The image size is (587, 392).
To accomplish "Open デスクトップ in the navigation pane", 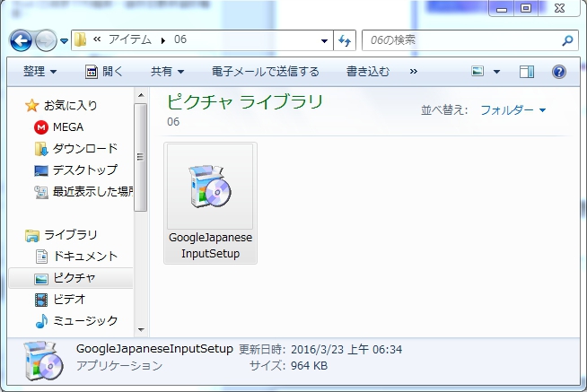I will 85,170.
